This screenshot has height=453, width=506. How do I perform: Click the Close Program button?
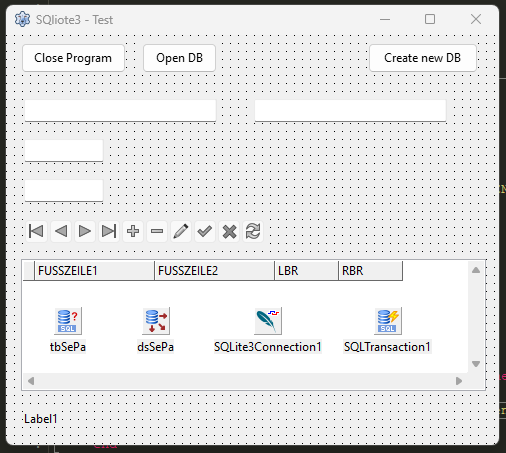(73, 58)
